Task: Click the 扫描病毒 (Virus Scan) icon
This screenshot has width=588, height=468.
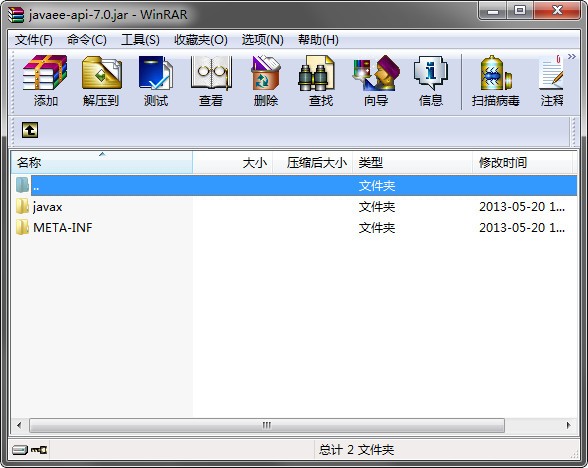Action: 495,80
